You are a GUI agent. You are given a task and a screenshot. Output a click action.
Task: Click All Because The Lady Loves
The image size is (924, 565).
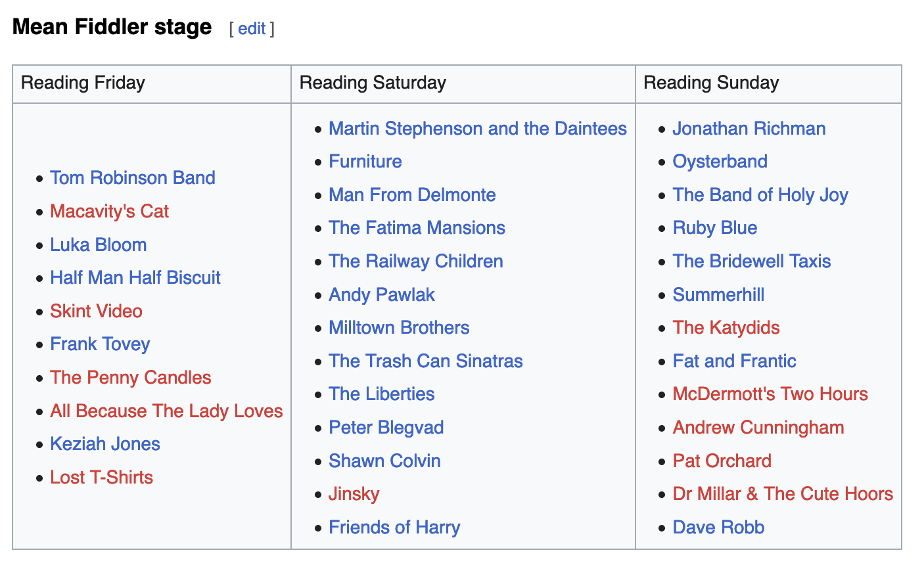pos(166,411)
